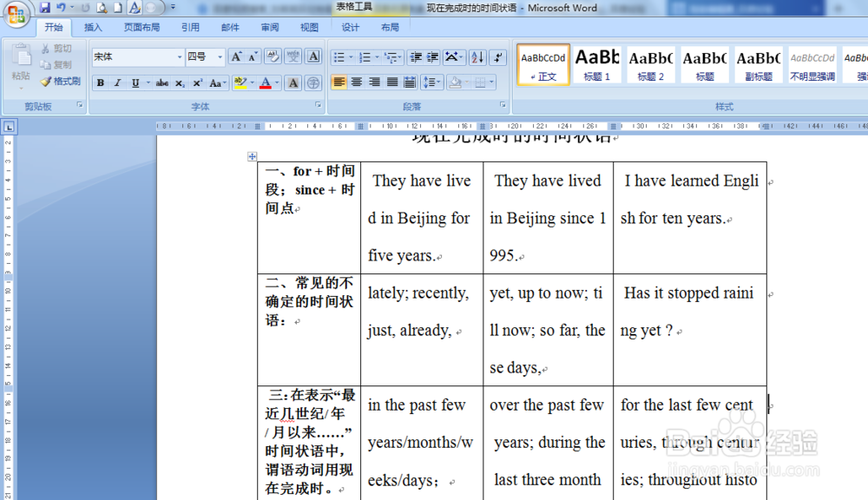Open Print Preview from the Quick Access Toolbar

(102, 7)
